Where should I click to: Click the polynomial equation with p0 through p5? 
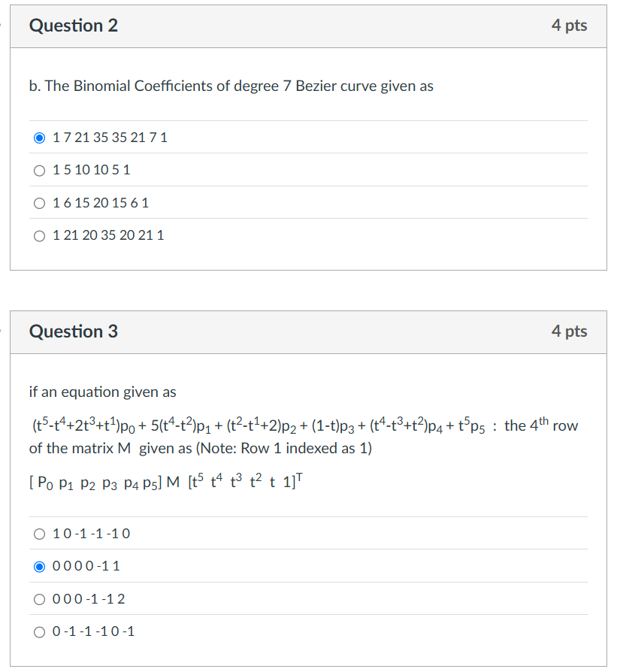259,425
